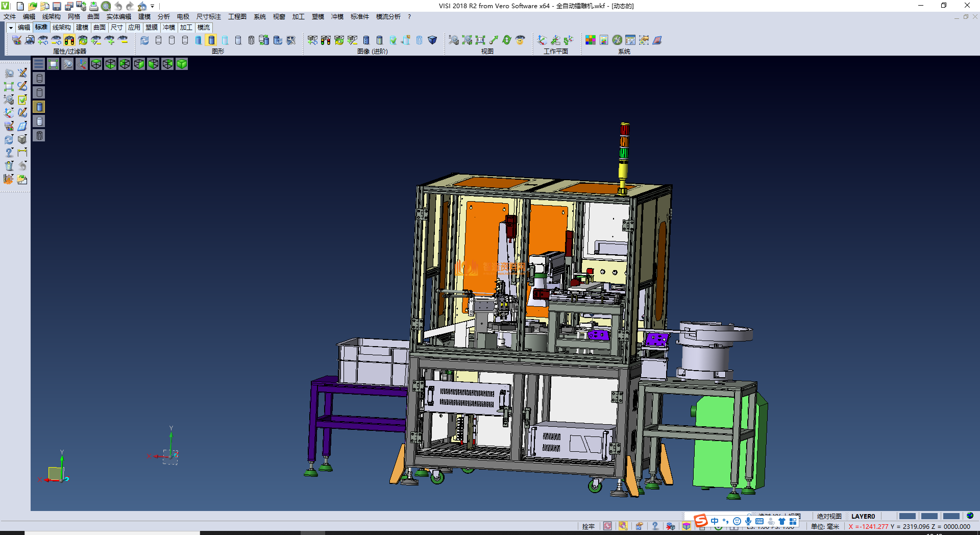Toggle the active blue cylinder in left strip
The image size is (980, 535).
click(39, 107)
